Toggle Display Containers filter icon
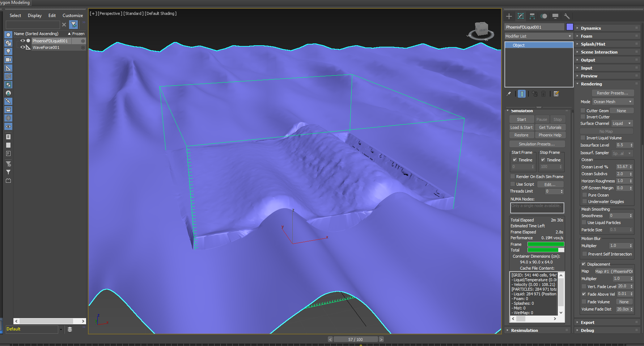This screenshot has height=346, width=644. pos(8,110)
